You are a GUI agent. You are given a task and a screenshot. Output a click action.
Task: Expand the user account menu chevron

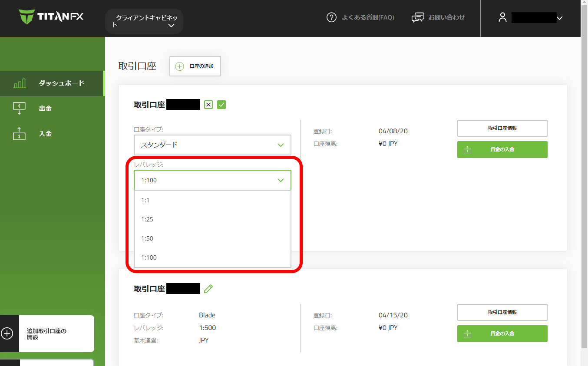pyautogui.click(x=559, y=18)
